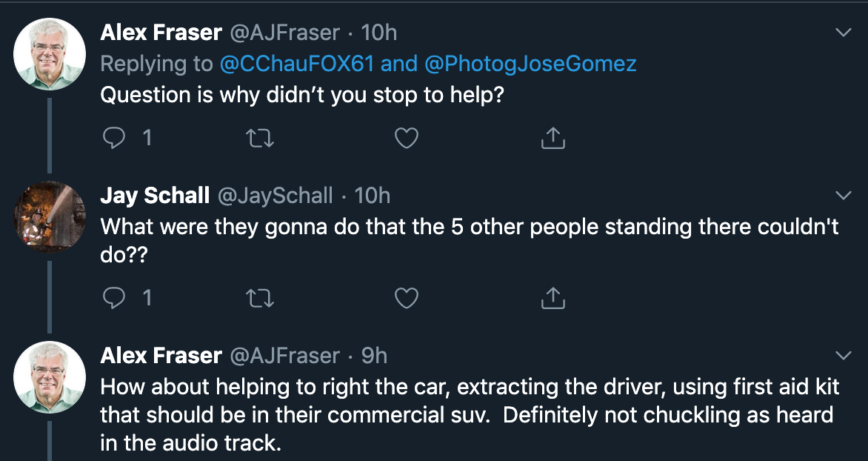This screenshot has width=868, height=461.
Task: Retweet Jay Schall's tweet
Action: 259,298
